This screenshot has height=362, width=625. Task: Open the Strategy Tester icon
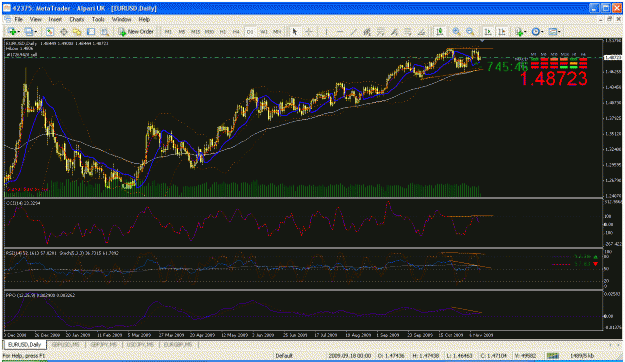pos(104,31)
